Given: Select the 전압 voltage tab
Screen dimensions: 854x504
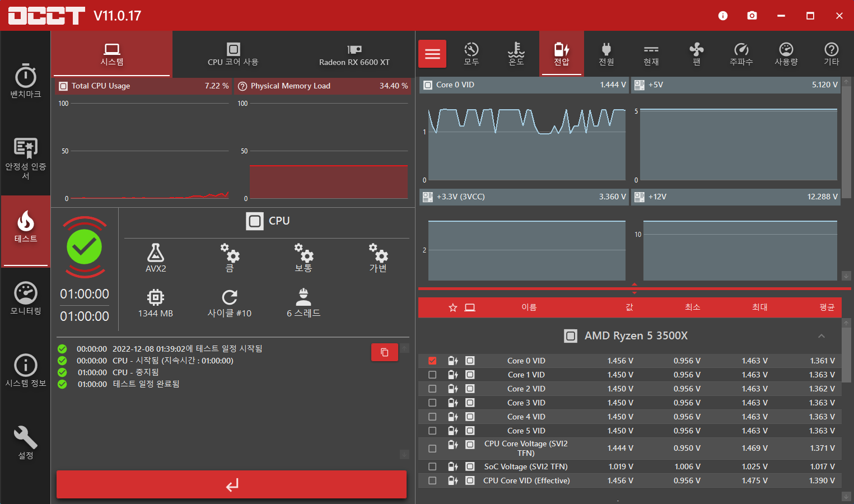Looking at the screenshot, I should click(x=562, y=54).
